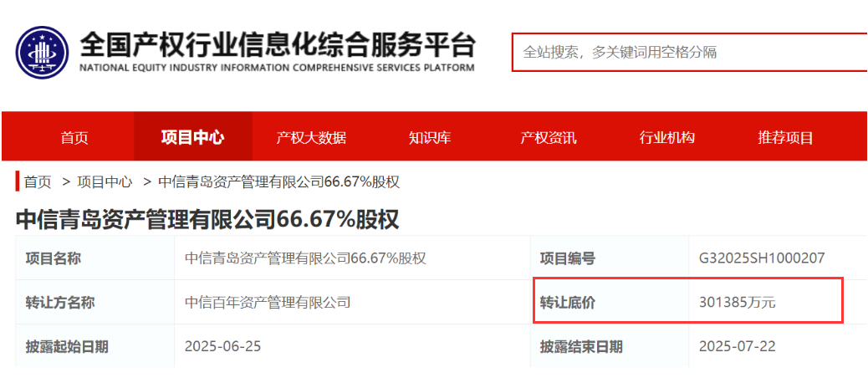Go to the 产权资讯 tab

tap(548, 137)
